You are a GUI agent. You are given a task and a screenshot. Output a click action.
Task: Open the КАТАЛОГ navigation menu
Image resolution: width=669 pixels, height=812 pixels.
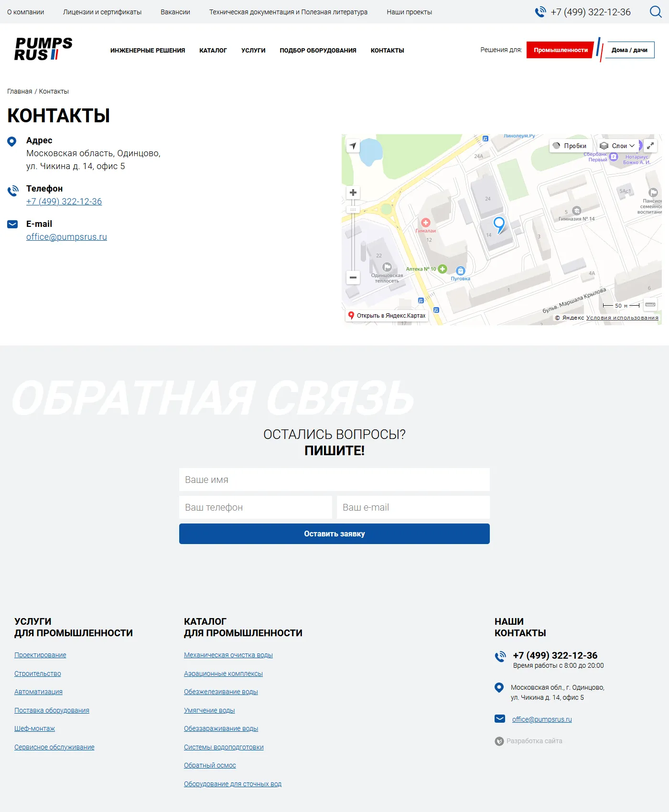(213, 51)
